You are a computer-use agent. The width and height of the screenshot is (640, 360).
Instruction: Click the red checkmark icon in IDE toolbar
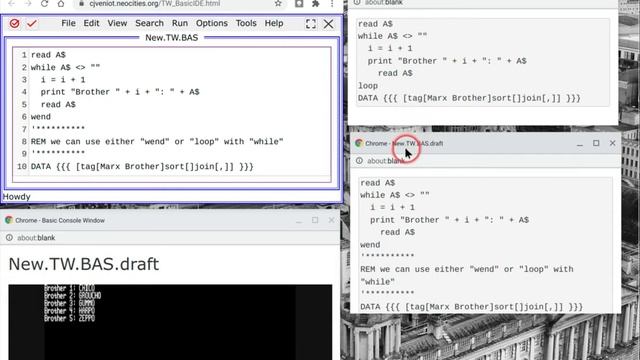click(x=32, y=24)
